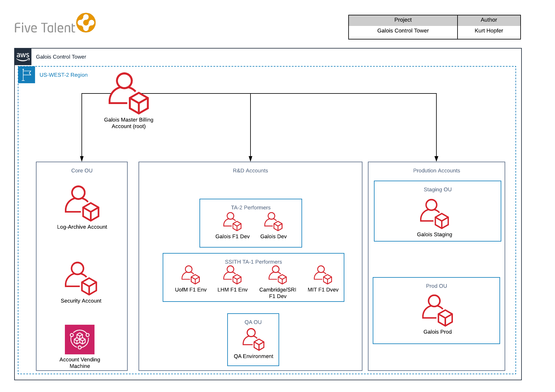
Task: Click the 'R&D Accounts' heading
Action: pyautogui.click(x=250, y=171)
